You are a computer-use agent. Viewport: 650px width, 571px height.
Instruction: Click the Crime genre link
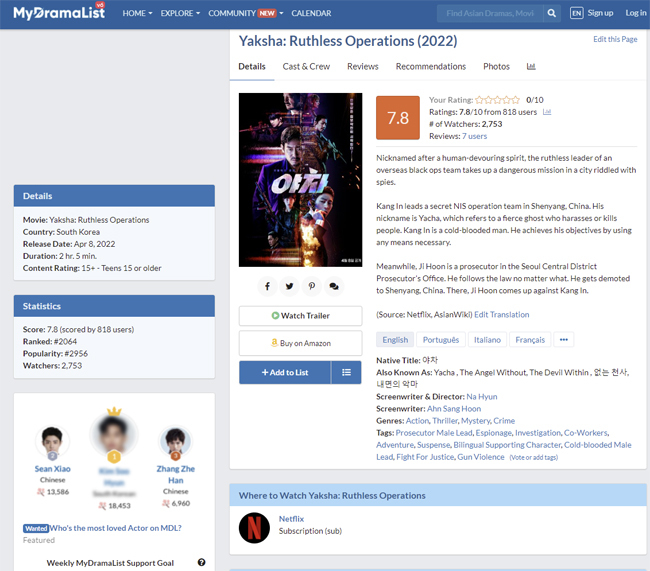click(504, 420)
